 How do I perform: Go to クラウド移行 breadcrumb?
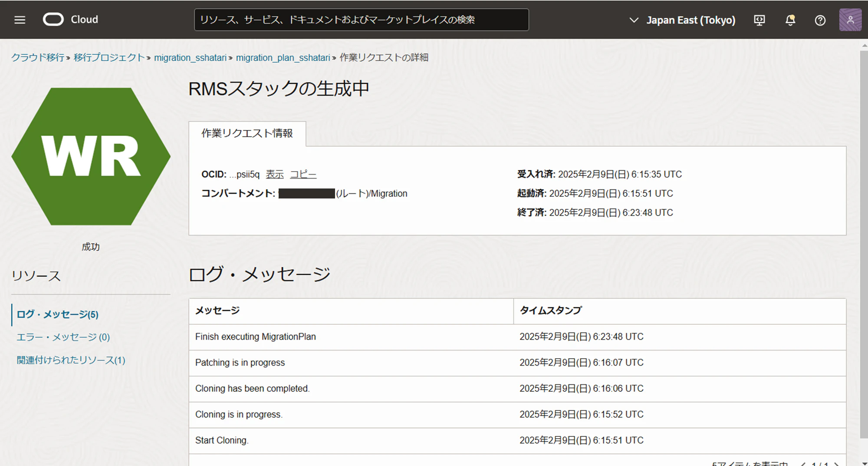point(38,57)
